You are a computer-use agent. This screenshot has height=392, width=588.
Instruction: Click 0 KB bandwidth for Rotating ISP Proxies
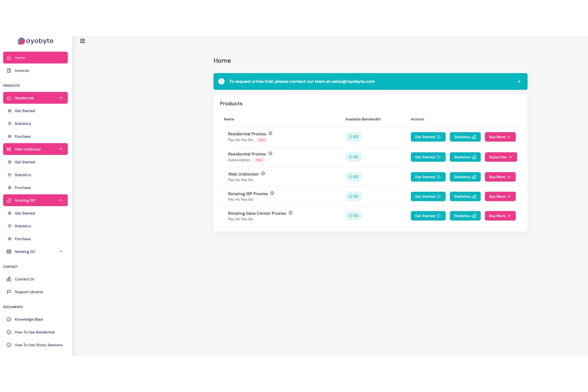tap(353, 196)
